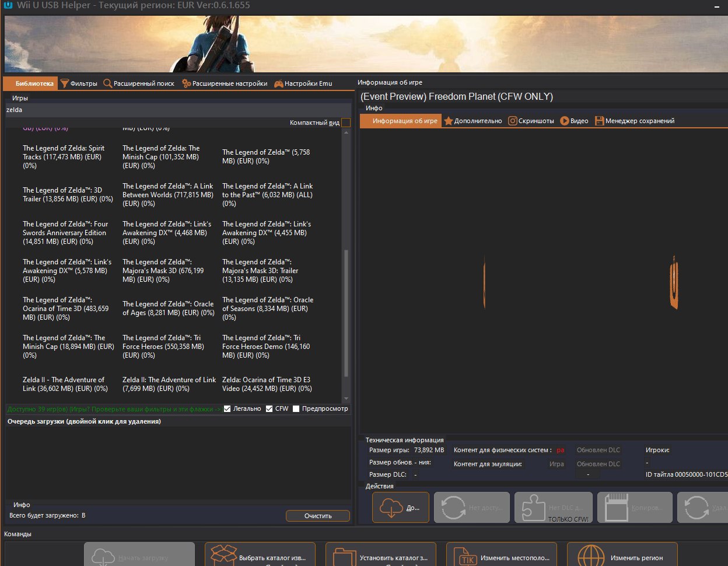Select A Link to the Past™ entry
728x566 pixels.
coord(268,195)
